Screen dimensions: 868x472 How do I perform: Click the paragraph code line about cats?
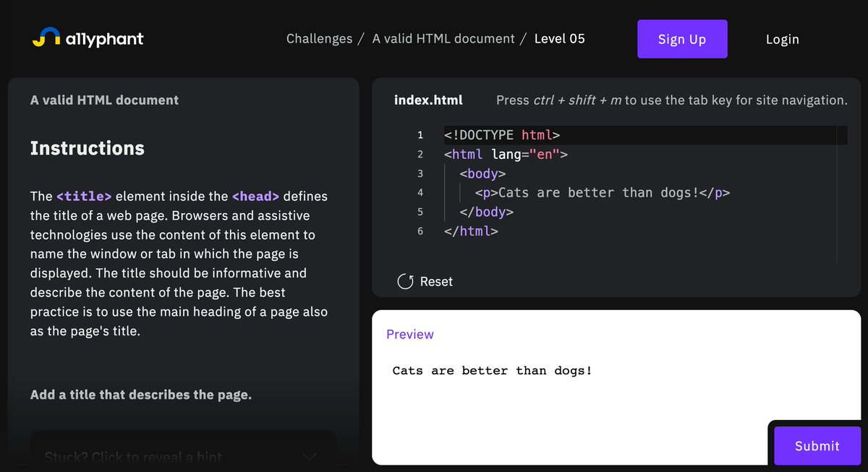[x=603, y=193]
